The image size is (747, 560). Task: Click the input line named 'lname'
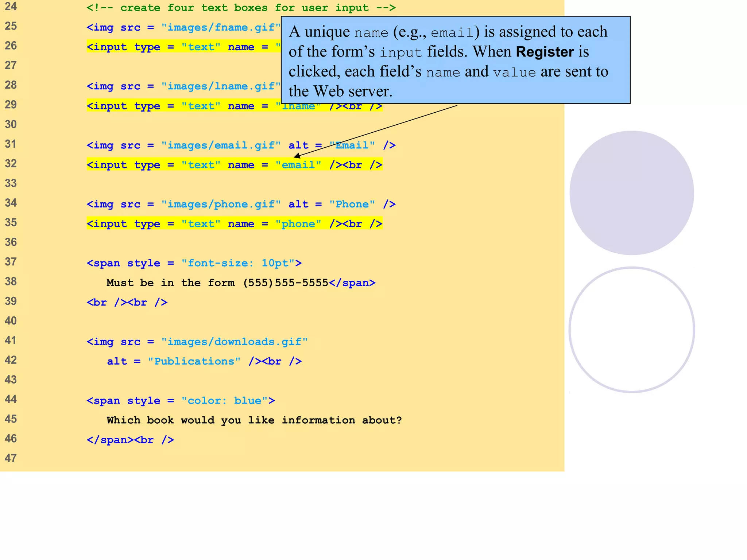tap(235, 106)
